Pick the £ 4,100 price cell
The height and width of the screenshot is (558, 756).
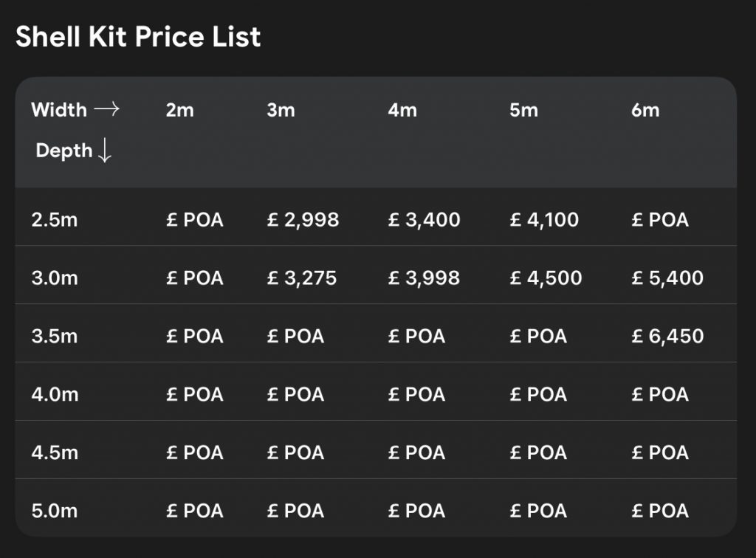(544, 219)
